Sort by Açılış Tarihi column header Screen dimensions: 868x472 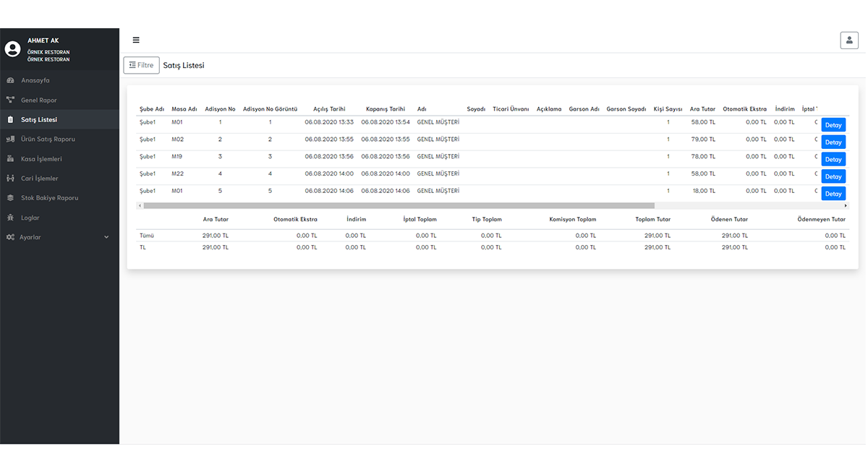329,109
